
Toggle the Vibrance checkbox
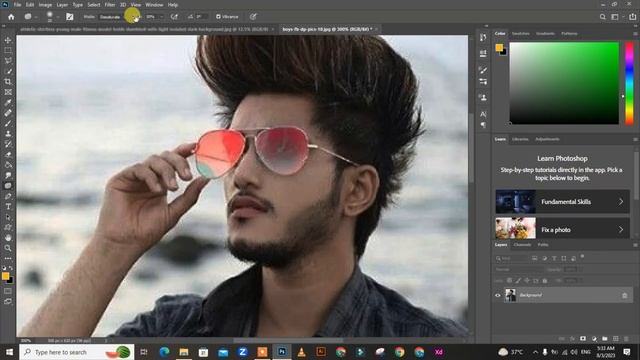(x=218, y=17)
